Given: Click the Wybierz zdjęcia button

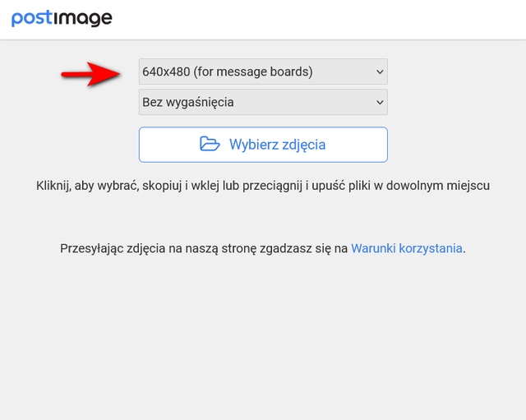Looking at the screenshot, I should pos(263,145).
